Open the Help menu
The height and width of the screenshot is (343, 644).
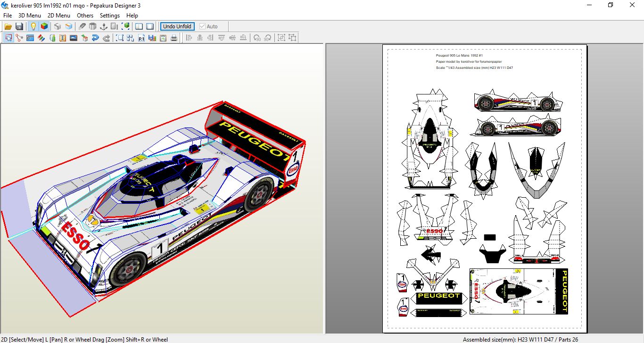point(132,16)
